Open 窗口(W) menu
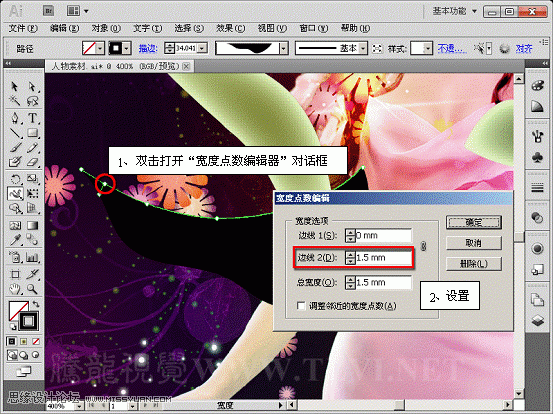Image resolution: width=553 pixels, height=414 pixels. (x=314, y=28)
